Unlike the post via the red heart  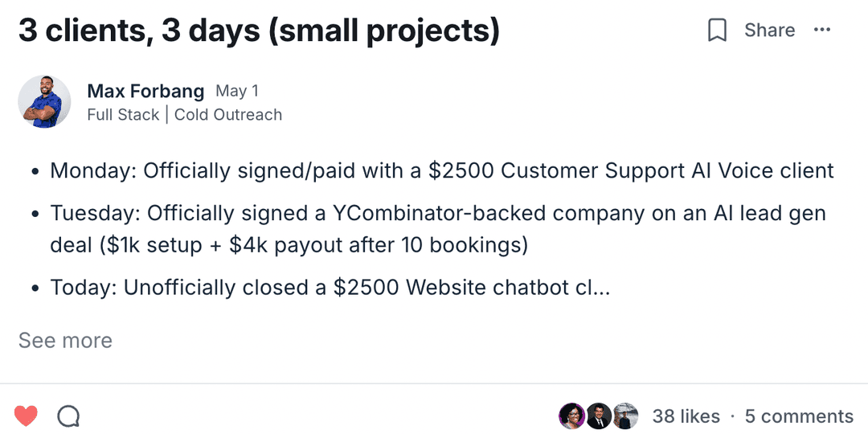tap(26, 416)
